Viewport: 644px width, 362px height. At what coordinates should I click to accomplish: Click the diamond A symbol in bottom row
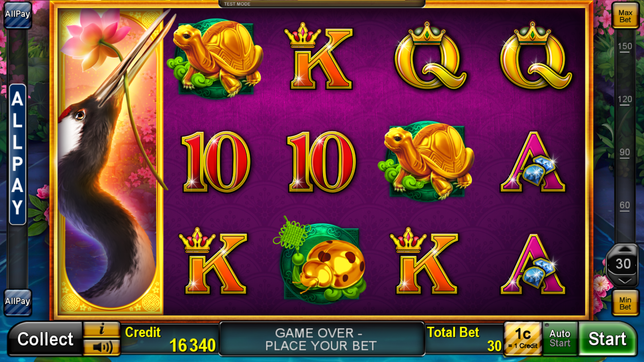532,264
